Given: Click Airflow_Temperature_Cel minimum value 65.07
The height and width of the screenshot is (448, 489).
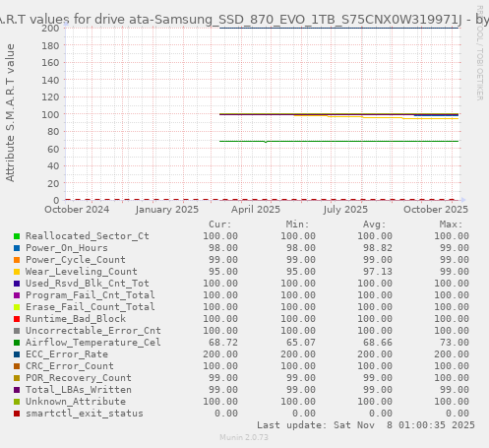Looking at the screenshot, I should (x=300, y=343).
